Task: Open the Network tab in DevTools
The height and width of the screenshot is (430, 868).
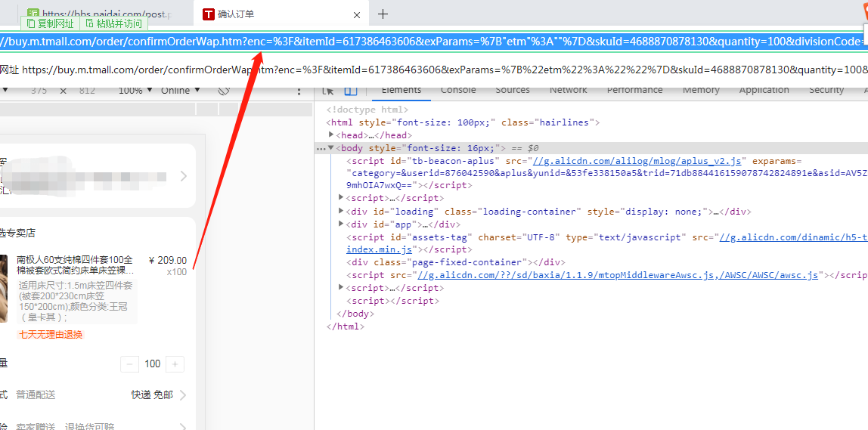Action: pos(569,90)
